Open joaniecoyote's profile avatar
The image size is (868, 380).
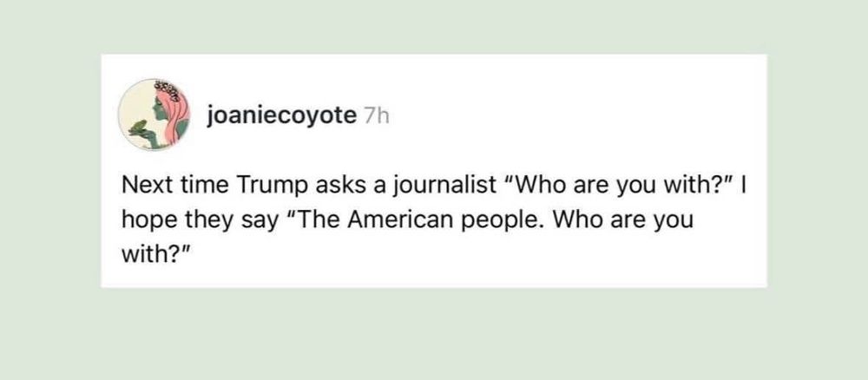(x=154, y=115)
